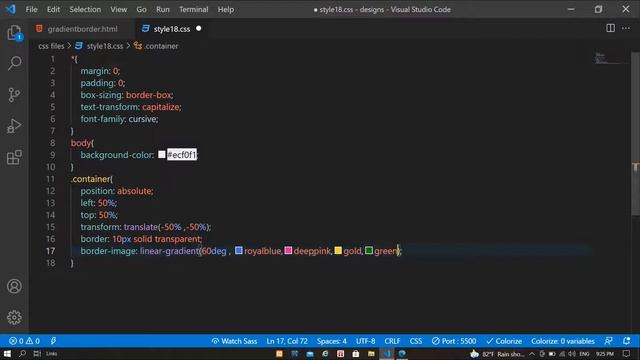
Task: Open Task View on the taskbar
Action: [37, 353]
